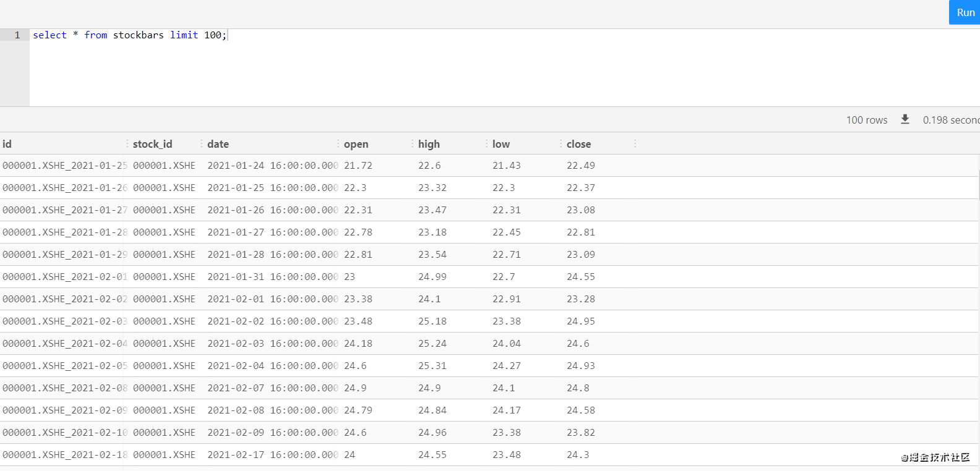Select open value 21.72
Image resolution: width=980 pixels, height=471 pixels.
coord(358,166)
